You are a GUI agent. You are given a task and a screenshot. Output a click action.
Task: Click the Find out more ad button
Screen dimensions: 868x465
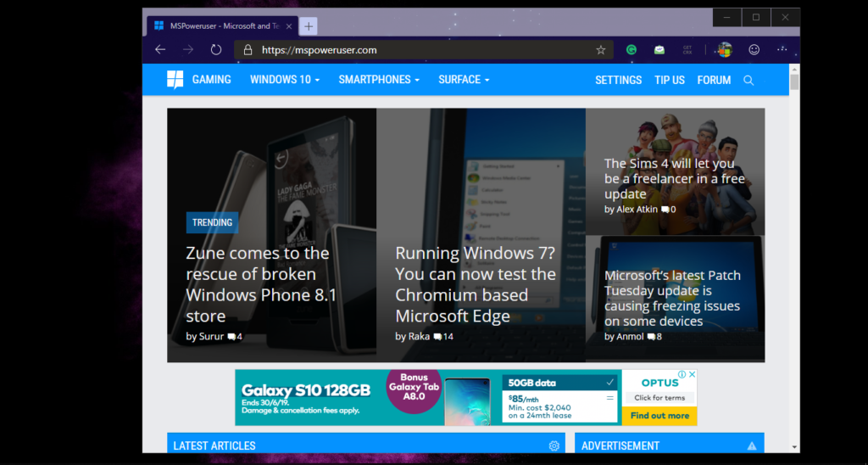pos(659,416)
